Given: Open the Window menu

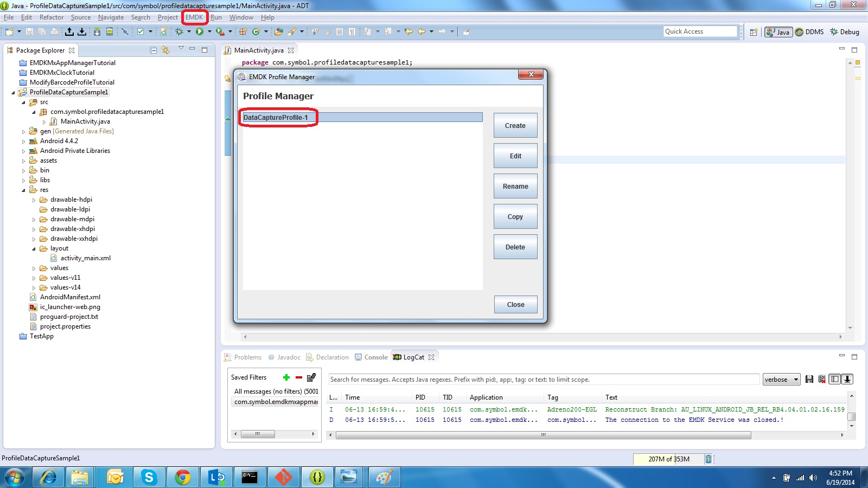Looking at the screenshot, I should pos(241,17).
